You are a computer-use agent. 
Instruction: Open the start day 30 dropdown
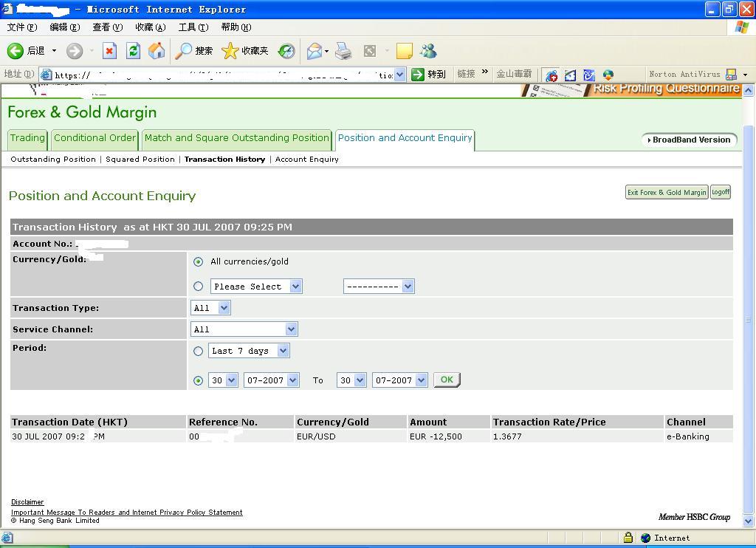[223, 380]
